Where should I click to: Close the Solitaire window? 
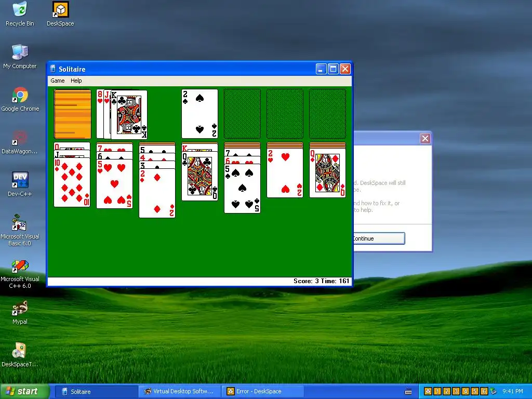coord(345,69)
